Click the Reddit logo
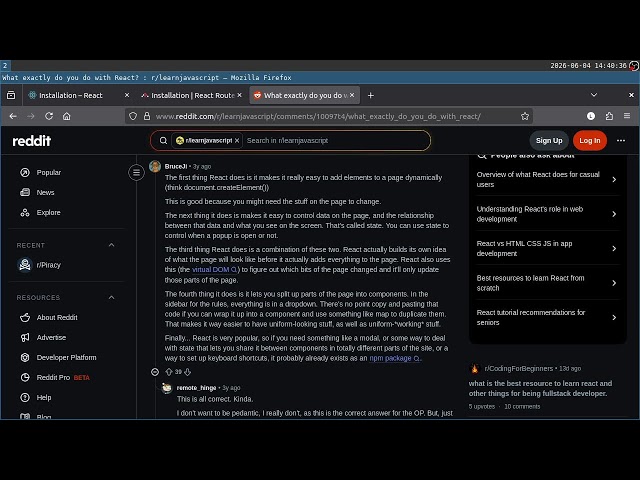 [x=32, y=141]
